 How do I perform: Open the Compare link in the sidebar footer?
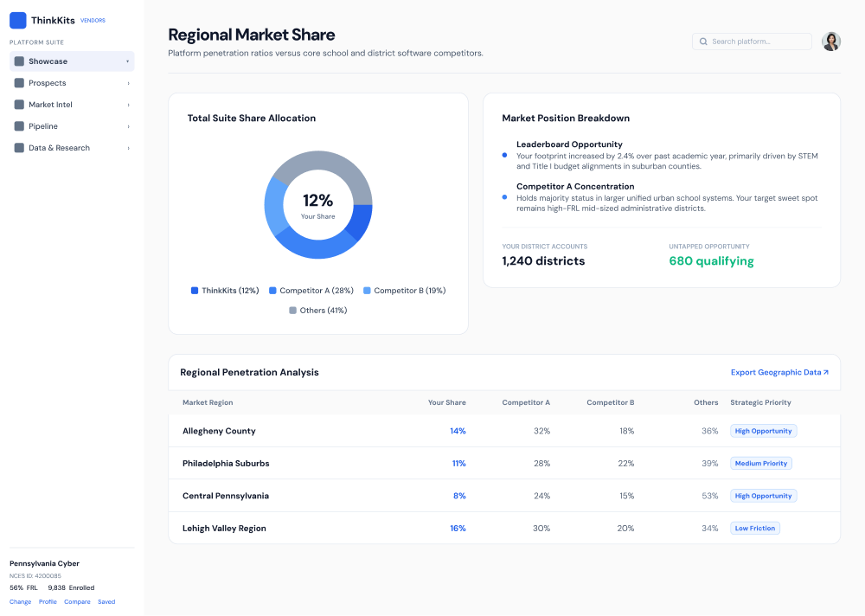(x=77, y=601)
